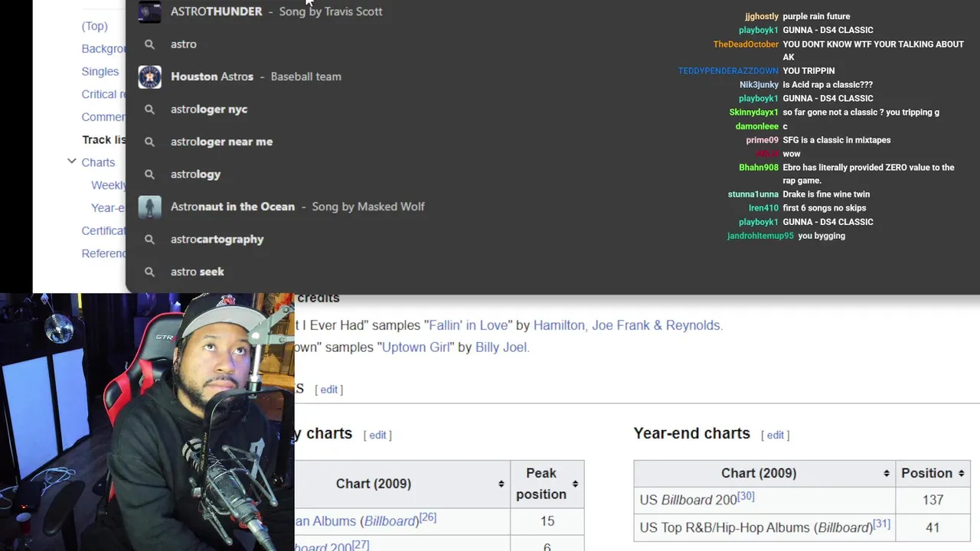Open citation 31 reference
Screen dimensions: 980x551
[x=881, y=523]
